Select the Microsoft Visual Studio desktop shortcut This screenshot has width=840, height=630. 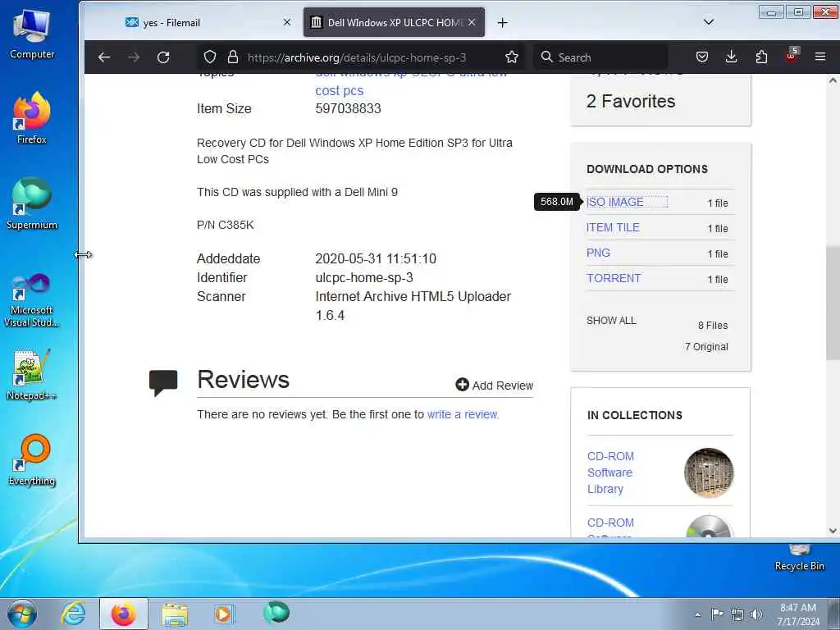click(32, 300)
